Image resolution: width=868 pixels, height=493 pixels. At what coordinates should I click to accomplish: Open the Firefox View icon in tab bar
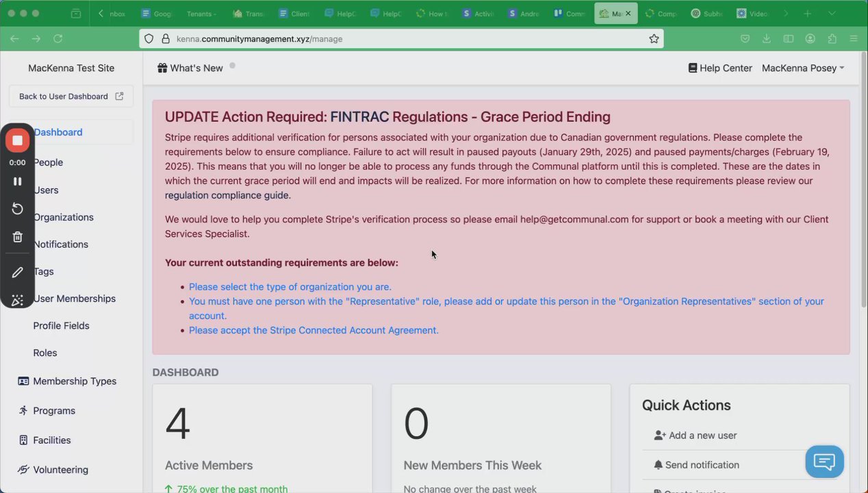point(76,14)
